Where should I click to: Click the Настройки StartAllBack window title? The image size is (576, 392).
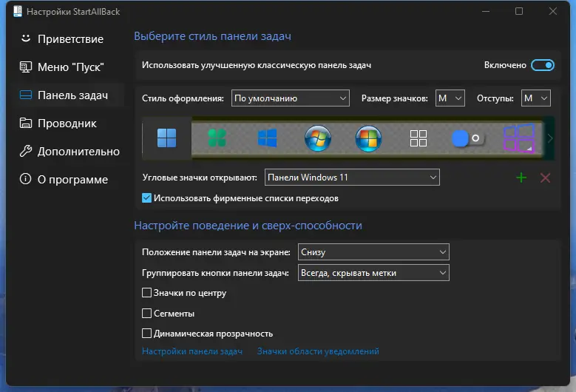point(73,12)
